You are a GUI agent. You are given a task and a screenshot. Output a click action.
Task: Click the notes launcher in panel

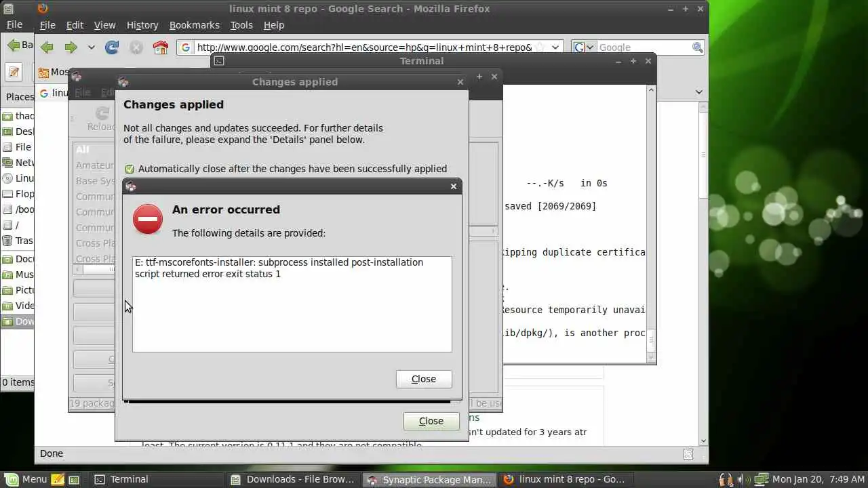click(58, 479)
